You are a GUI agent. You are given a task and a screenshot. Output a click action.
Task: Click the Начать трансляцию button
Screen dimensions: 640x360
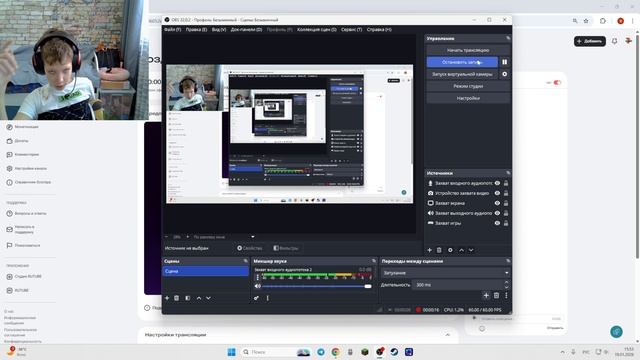468,50
